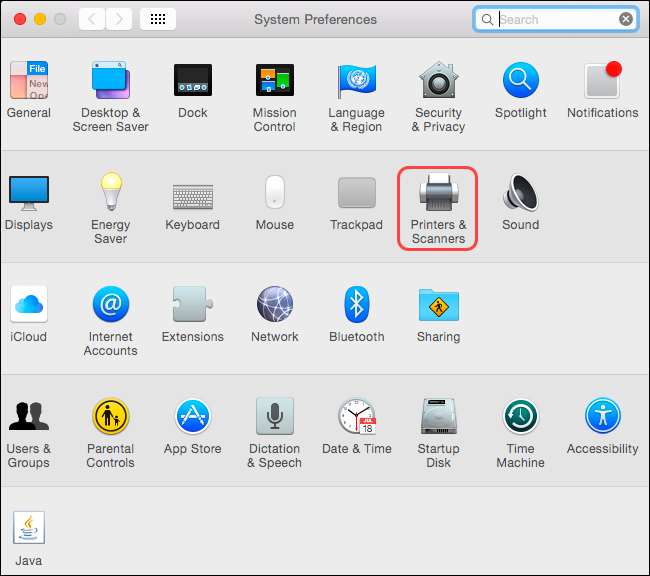Go forward with the right arrow button
This screenshot has height=576, width=650.
(119, 19)
